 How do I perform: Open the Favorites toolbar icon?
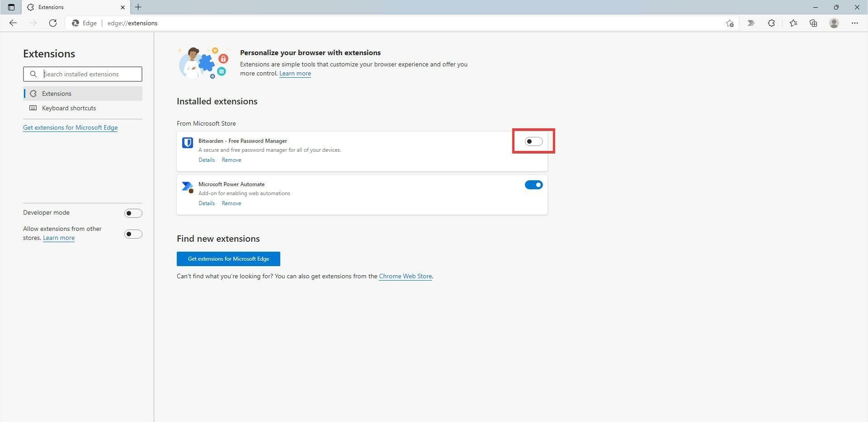pos(793,23)
